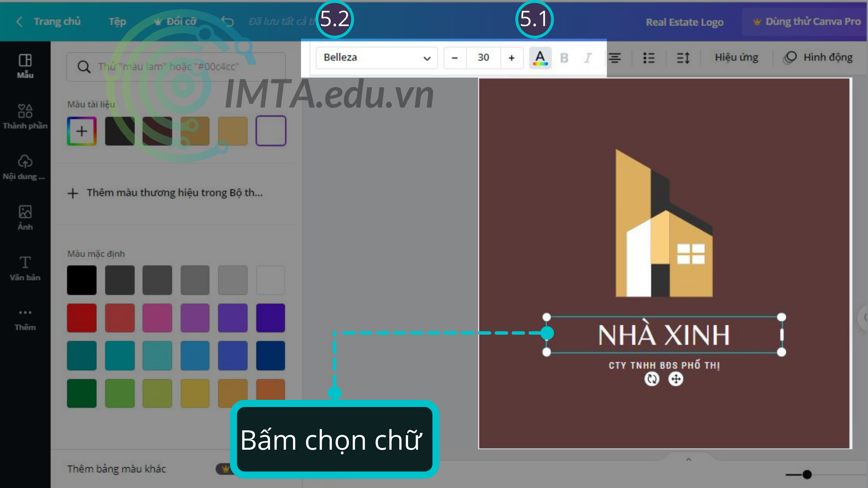This screenshot has height=488, width=868.
Task: Select the black default color swatch
Action: coord(82,280)
